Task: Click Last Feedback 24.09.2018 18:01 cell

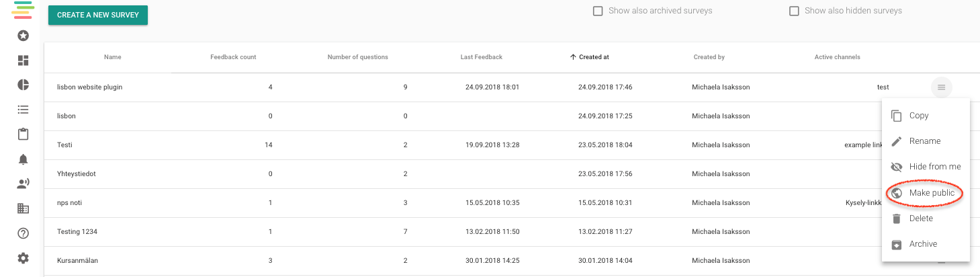Action: 492,87
